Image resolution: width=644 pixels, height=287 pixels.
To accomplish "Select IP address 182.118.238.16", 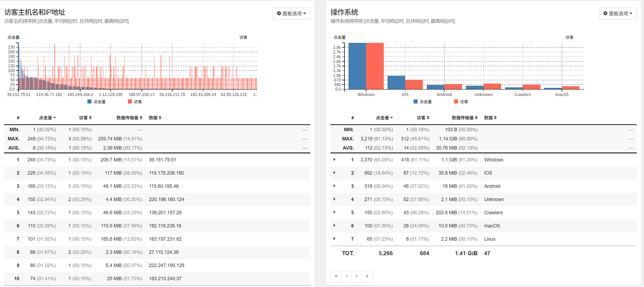I will click(165, 226).
